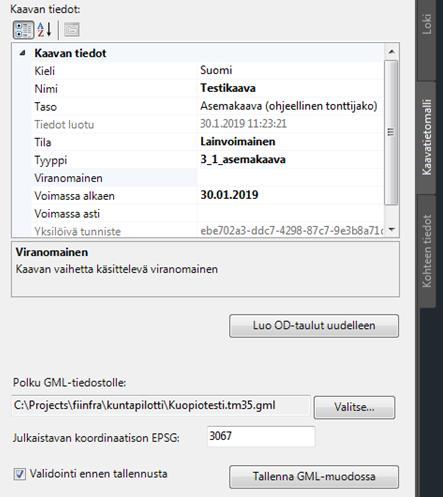Select the Tyyppi value 3_1_asemakaava
The width and height of the screenshot is (443, 497).
click(243, 160)
